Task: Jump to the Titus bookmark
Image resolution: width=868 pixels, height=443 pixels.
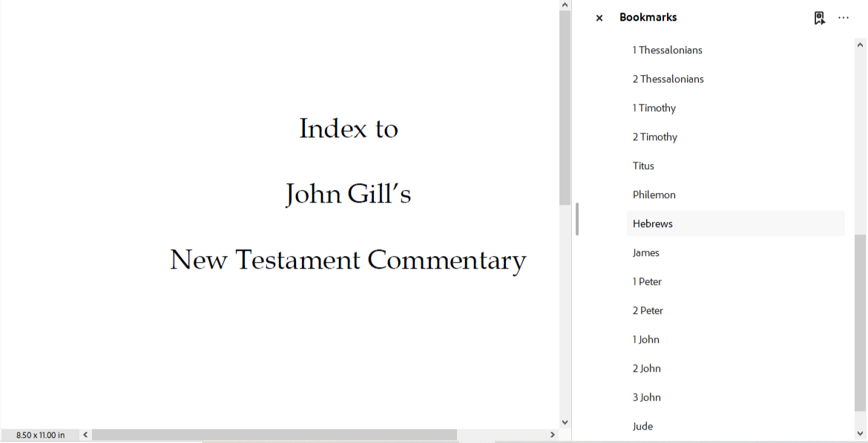Action: pyautogui.click(x=643, y=166)
